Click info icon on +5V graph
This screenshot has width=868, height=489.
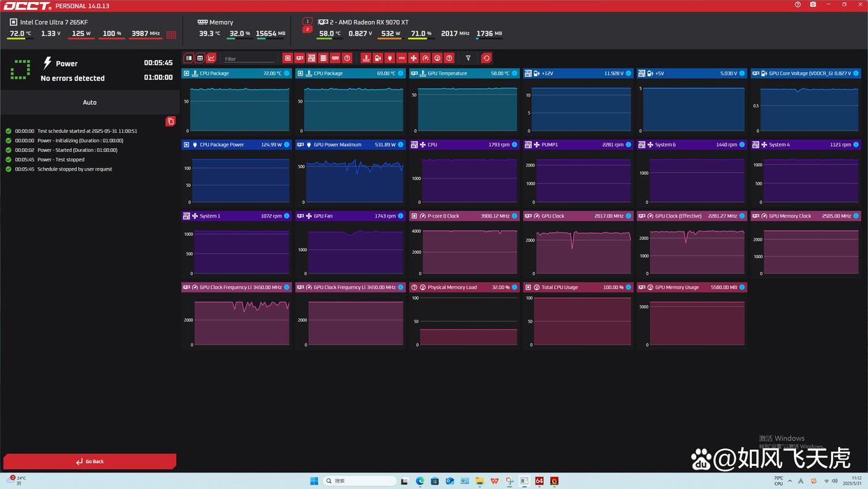[x=742, y=73]
